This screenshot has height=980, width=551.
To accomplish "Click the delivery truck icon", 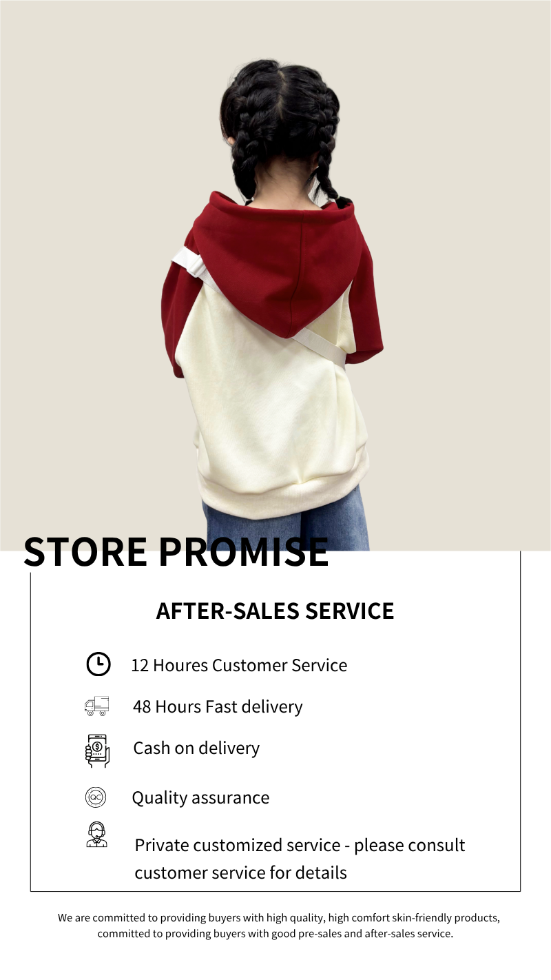I will (x=96, y=706).
